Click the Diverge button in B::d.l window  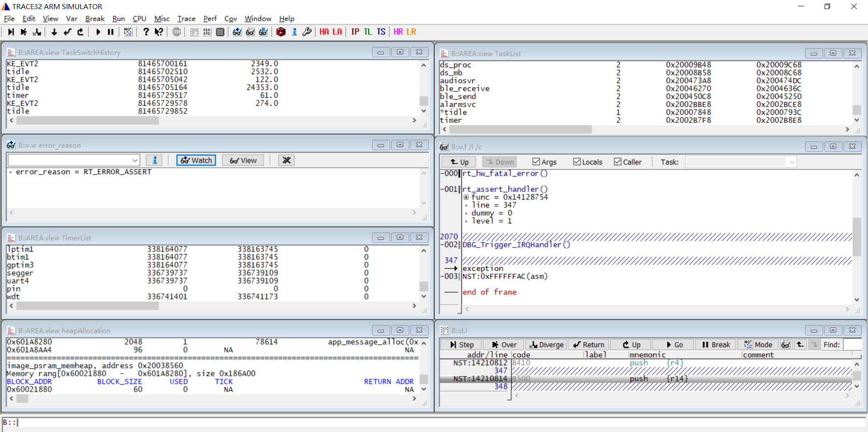point(546,345)
